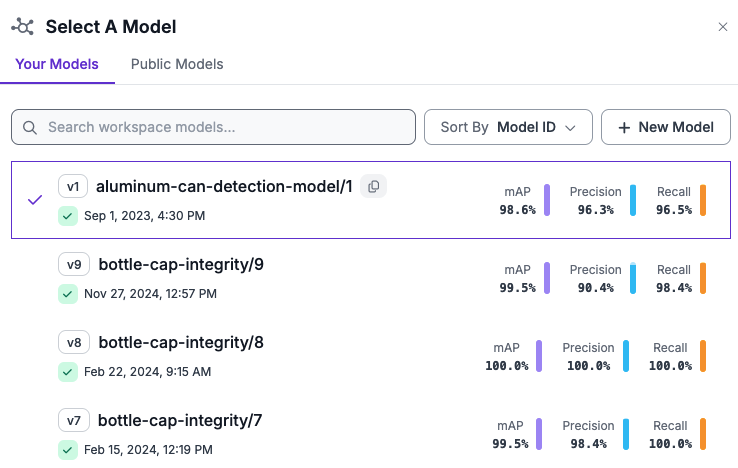Screen dimensions: 738x468
Task: Click green check status under bottle-cap-integrity/8
Action: pyautogui.click(x=67, y=371)
